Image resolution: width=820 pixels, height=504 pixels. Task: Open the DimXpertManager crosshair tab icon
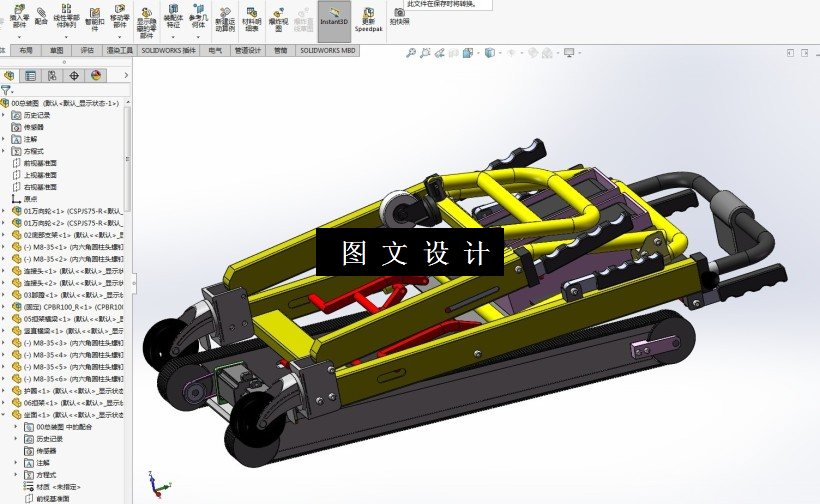[x=74, y=75]
